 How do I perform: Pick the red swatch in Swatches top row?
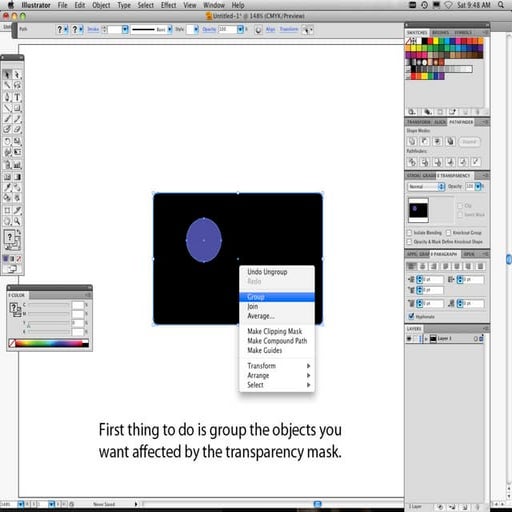coord(430,41)
